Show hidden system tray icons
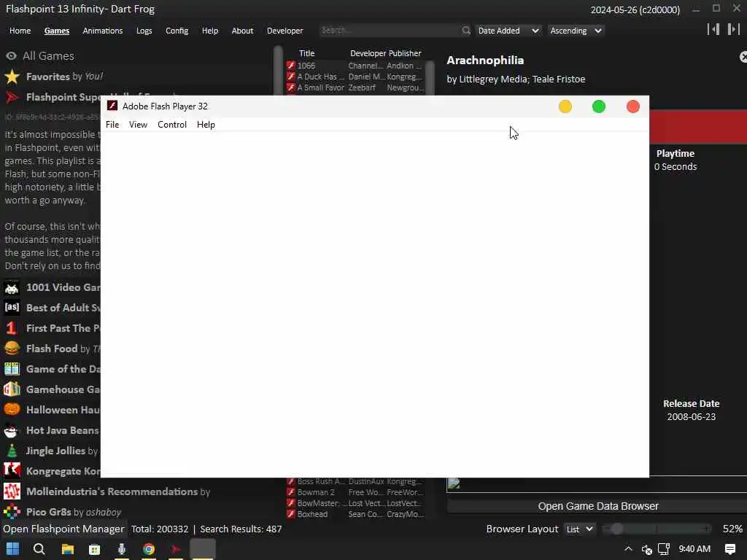This screenshot has width=747, height=560. (x=628, y=549)
